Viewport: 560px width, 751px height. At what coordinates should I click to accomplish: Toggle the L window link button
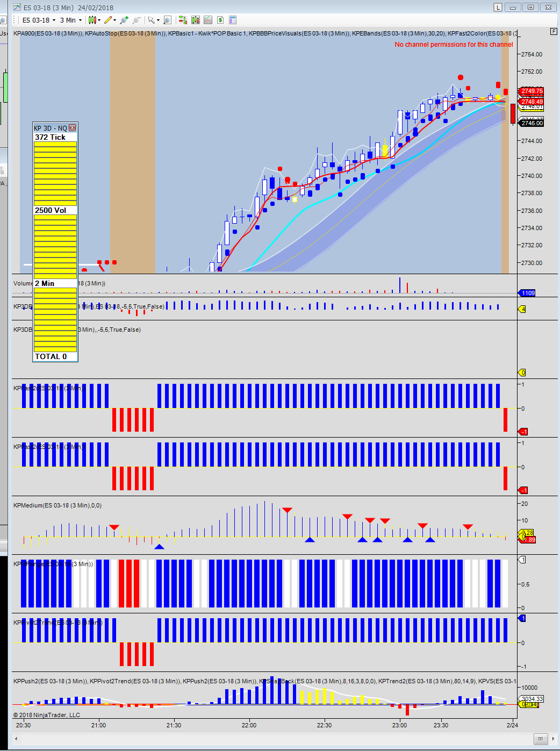point(498,7)
